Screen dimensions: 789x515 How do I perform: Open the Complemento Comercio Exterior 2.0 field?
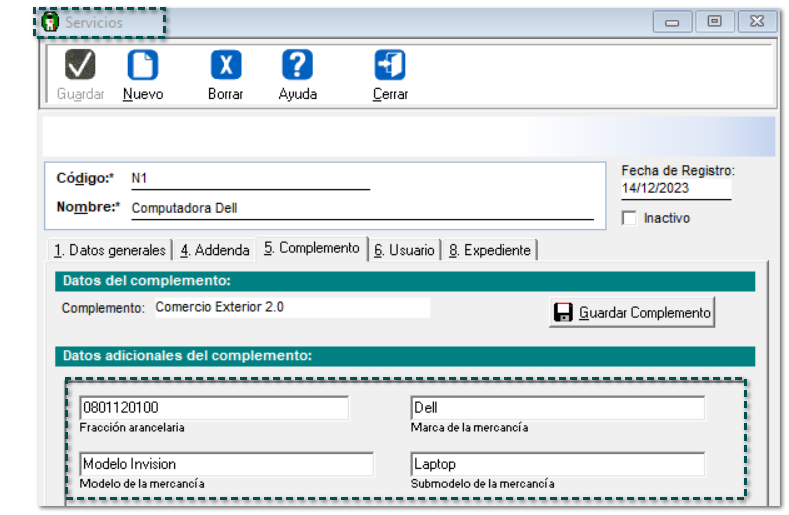click(292, 308)
